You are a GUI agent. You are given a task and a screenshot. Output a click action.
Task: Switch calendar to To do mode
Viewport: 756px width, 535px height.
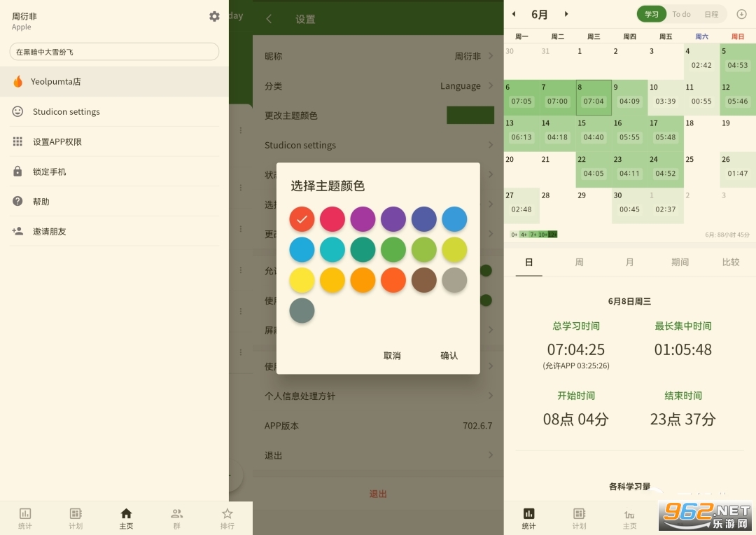tap(681, 14)
